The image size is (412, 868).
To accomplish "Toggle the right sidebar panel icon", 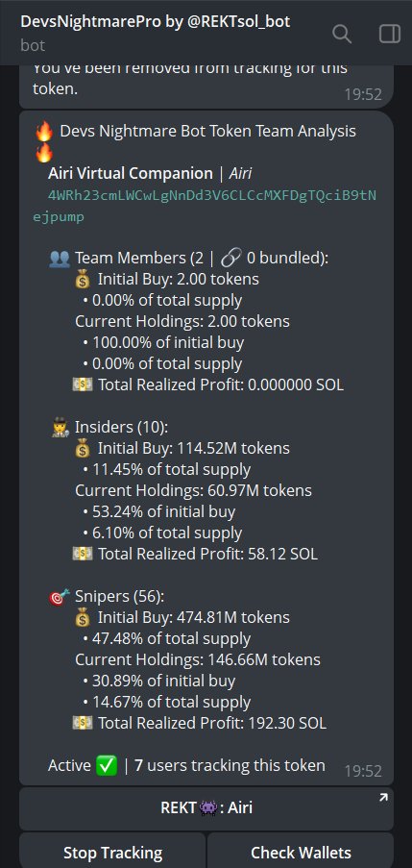I will click(x=389, y=35).
